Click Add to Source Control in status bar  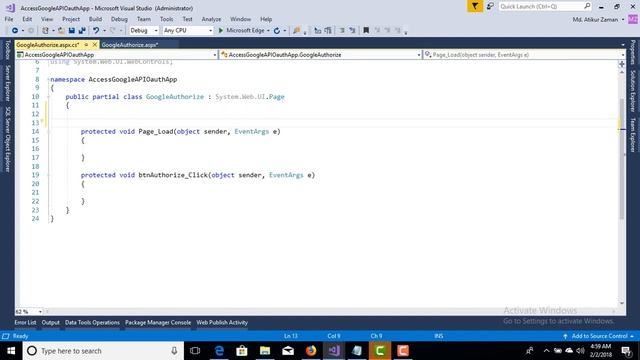[x=599, y=336]
